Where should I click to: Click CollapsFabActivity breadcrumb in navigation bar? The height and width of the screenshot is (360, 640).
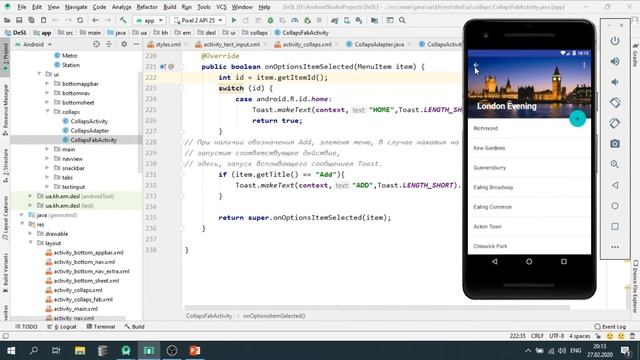(302, 33)
